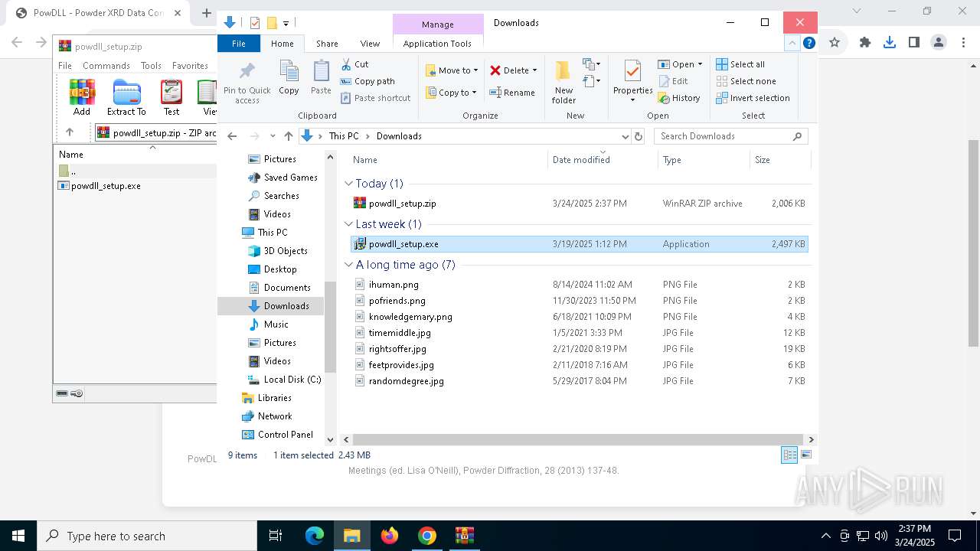Screen dimensions: 980x551
Task: Click Paste shortcut in the ribbon
Action: [x=375, y=98]
